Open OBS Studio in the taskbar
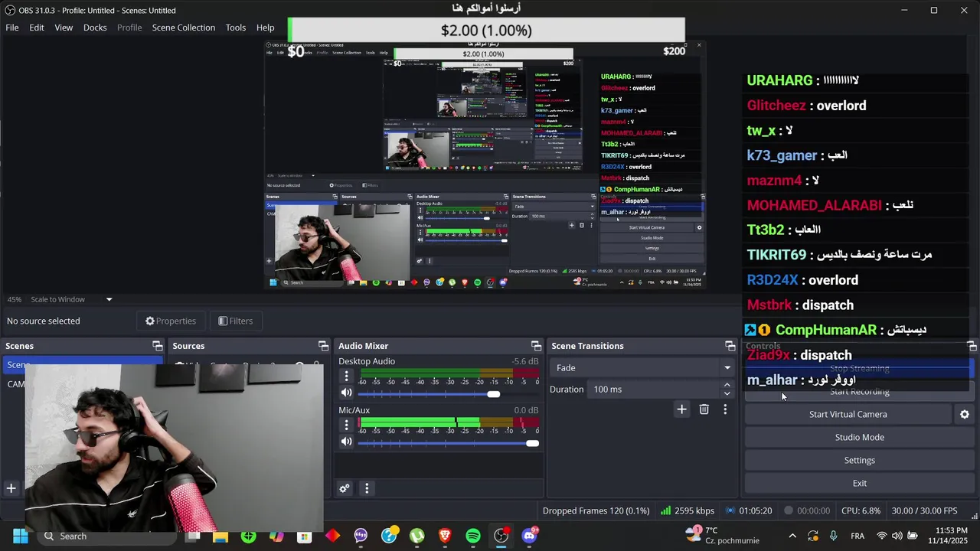Viewport: 980px width, 551px height. (x=501, y=536)
